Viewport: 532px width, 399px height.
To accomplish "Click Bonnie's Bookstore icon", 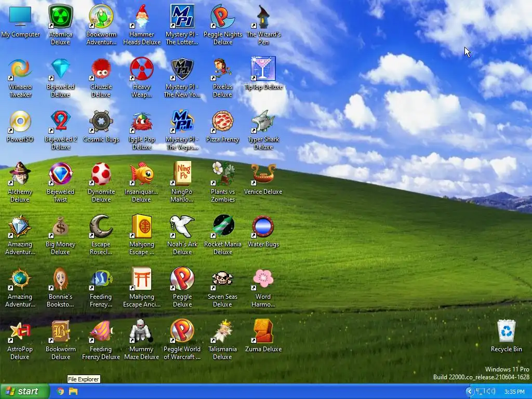I will pyautogui.click(x=60, y=279).
